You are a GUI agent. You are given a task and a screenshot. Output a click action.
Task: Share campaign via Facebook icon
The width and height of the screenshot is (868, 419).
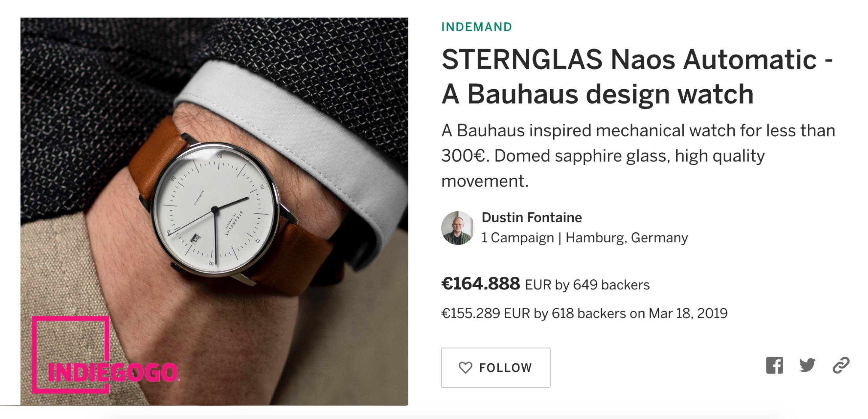point(774,365)
